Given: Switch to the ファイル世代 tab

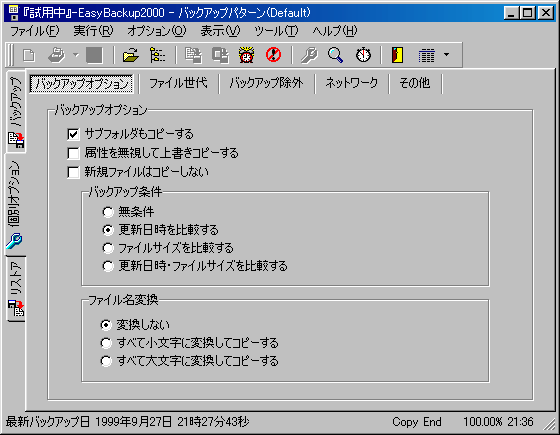Looking at the screenshot, I should (x=178, y=83).
